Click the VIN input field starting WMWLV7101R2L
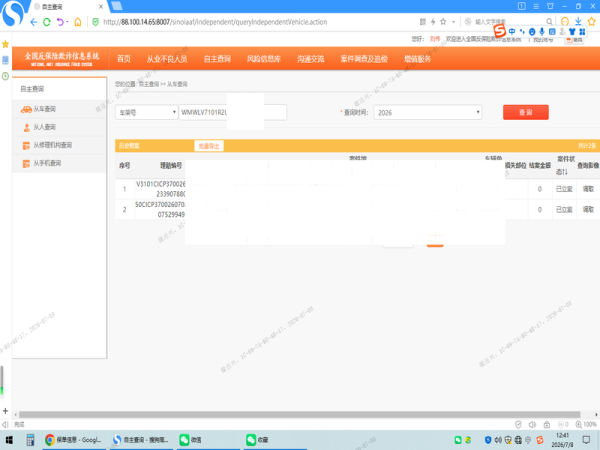Viewport: 600px width, 450px height. (233, 112)
